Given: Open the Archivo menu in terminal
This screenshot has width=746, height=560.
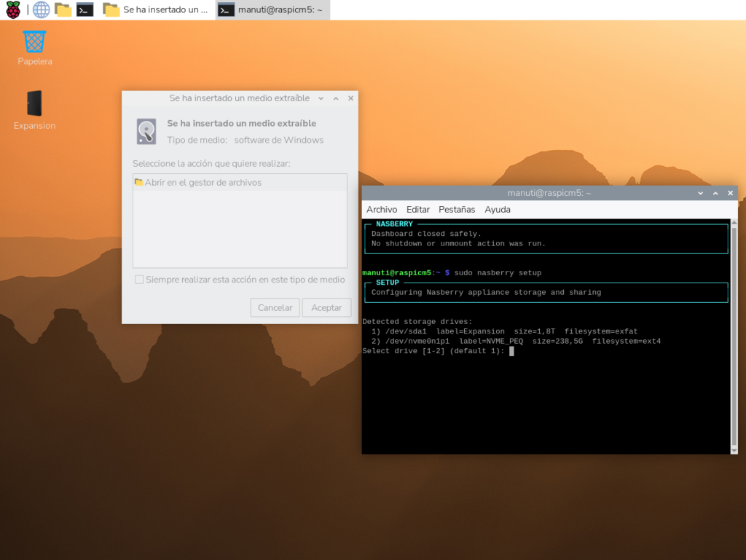Looking at the screenshot, I should tap(382, 210).
